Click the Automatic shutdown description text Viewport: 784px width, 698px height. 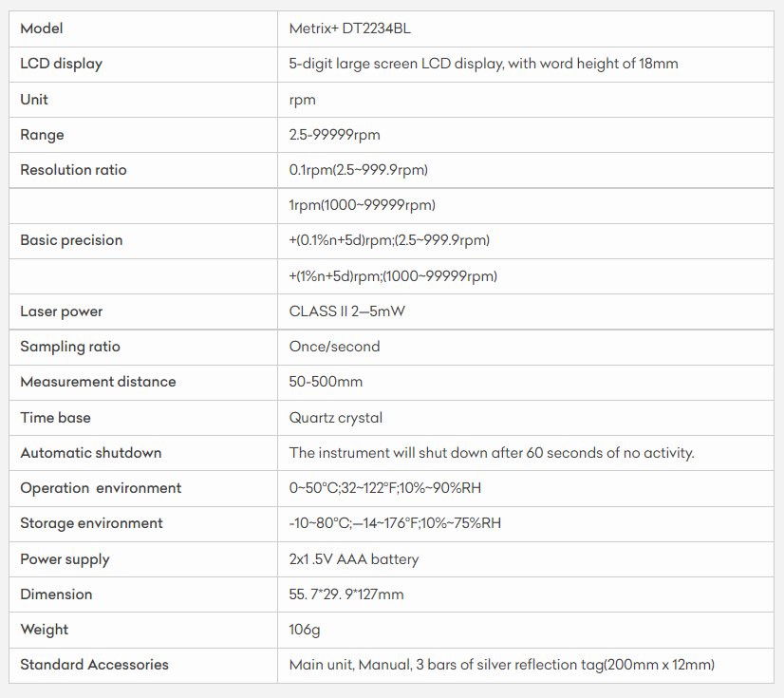pyautogui.click(x=492, y=453)
